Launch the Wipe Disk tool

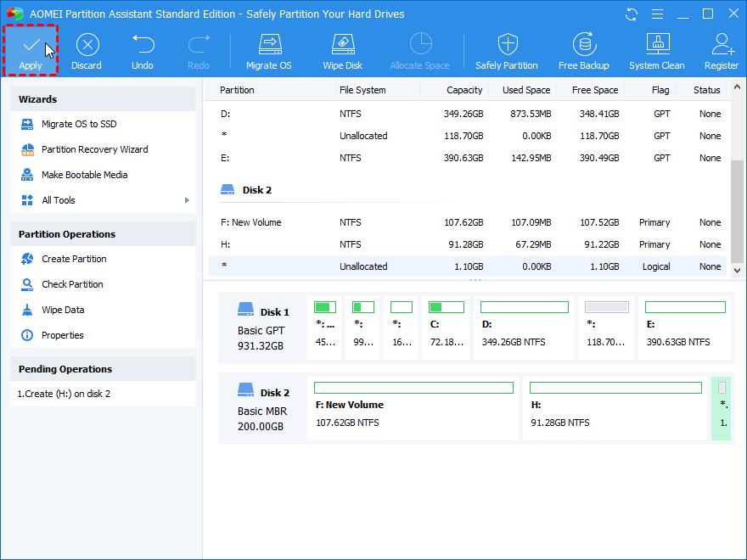[342, 44]
